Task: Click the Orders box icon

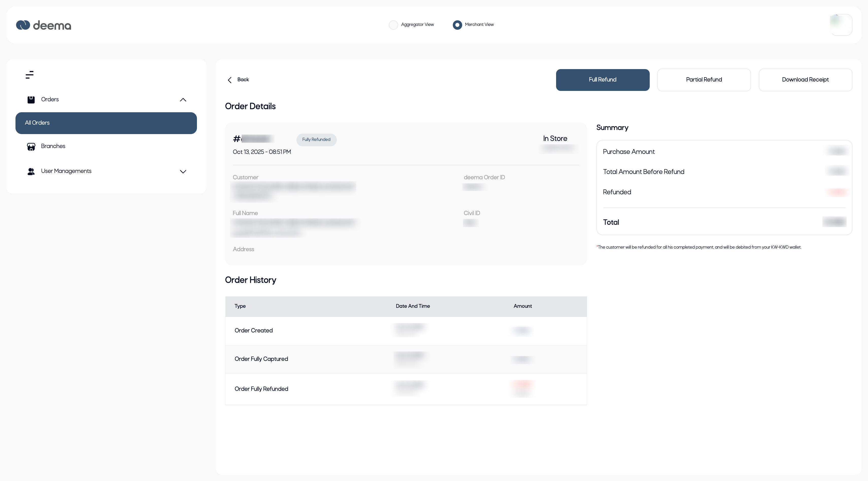Action: coord(31,100)
